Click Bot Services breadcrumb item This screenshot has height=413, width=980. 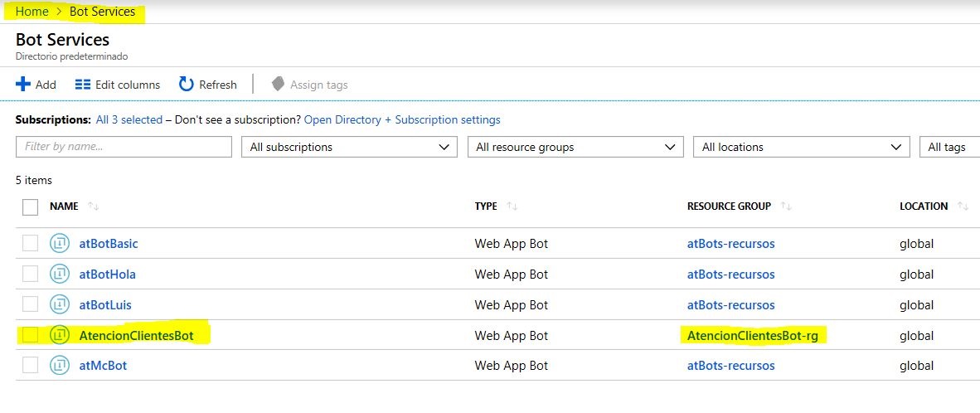tap(102, 12)
